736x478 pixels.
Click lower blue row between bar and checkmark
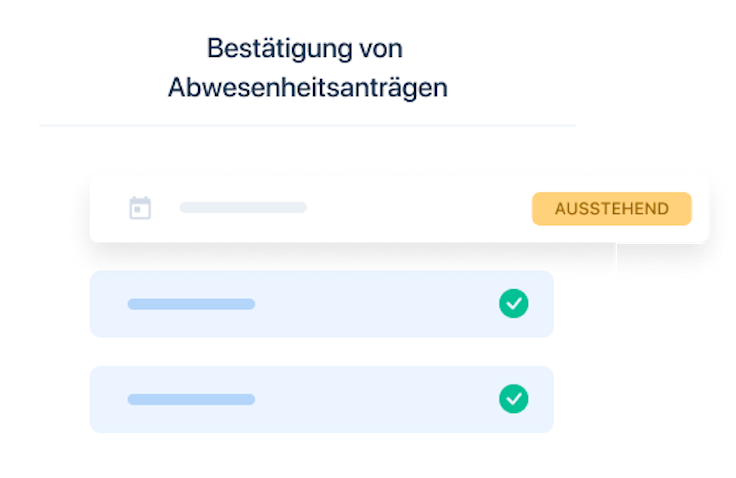tap(377, 399)
